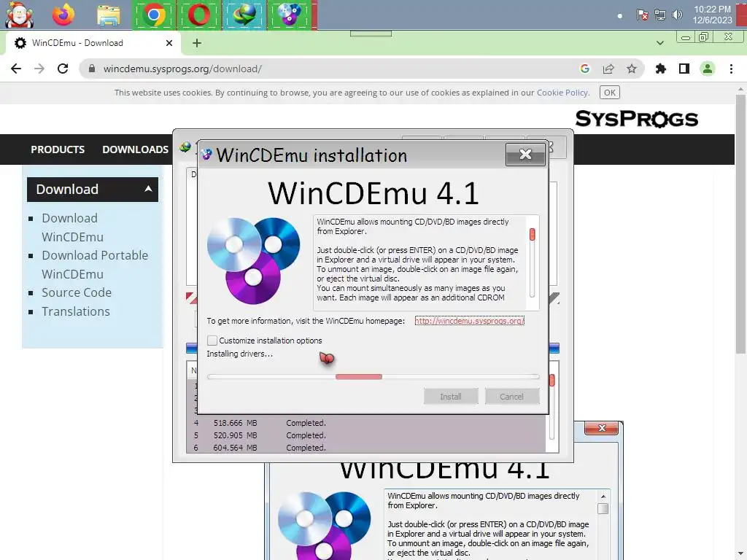Click the installation progress bar

click(x=373, y=377)
